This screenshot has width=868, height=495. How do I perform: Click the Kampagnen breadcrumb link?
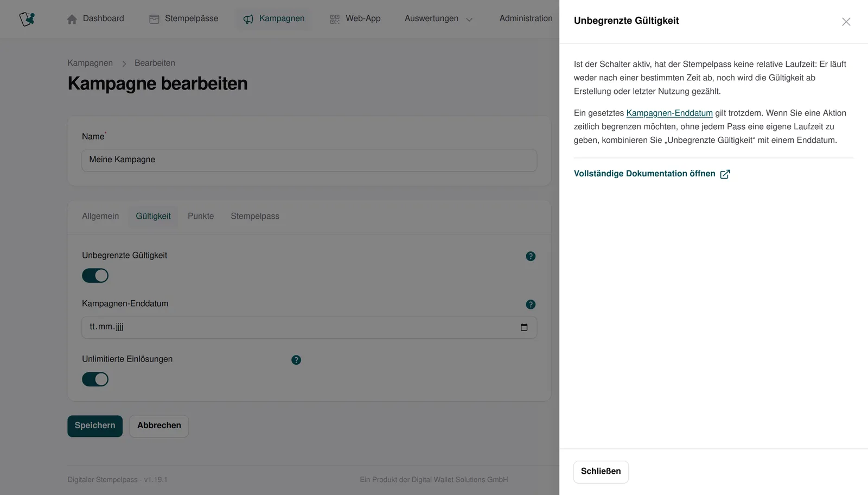pyautogui.click(x=90, y=63)
